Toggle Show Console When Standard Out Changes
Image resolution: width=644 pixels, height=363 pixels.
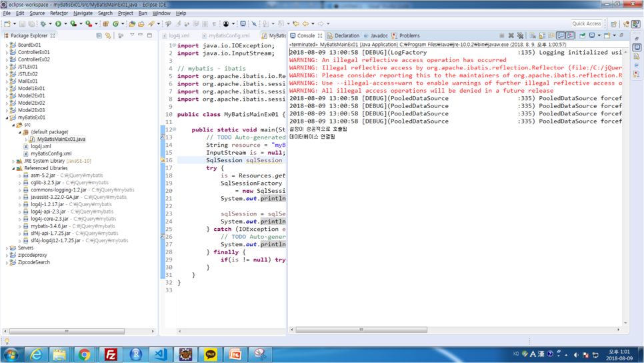[x=560, y=35]
